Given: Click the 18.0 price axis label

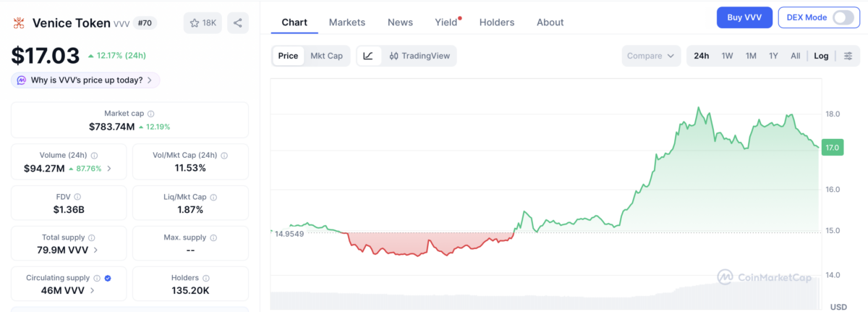Looking at the screenshot, I should click(833, 114).
